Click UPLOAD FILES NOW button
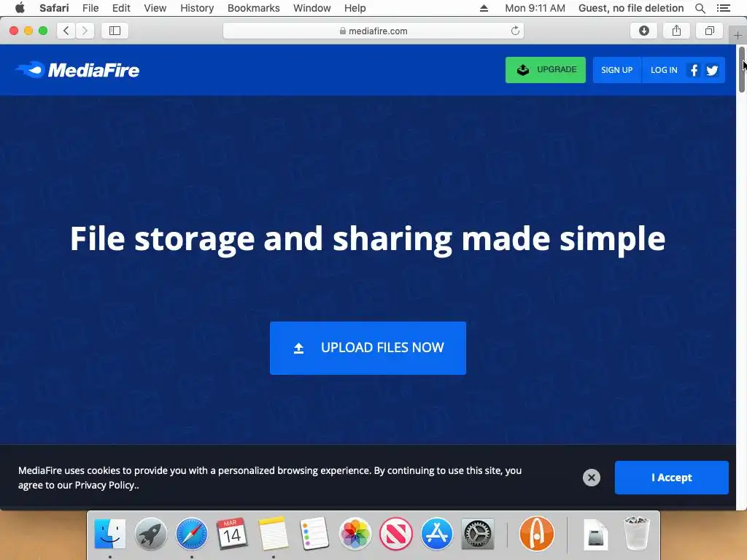This screenshot has height=560, width=747. point(368,348)
